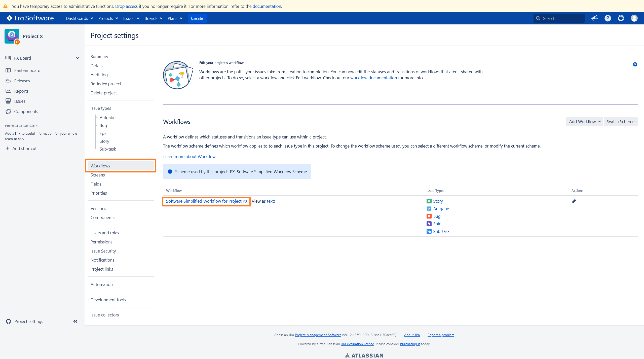Viewport: 644px width, 359px height.
Task: Click the plus icon for Add shortcut
Action: pyautogui.click(x=7, y=148)
